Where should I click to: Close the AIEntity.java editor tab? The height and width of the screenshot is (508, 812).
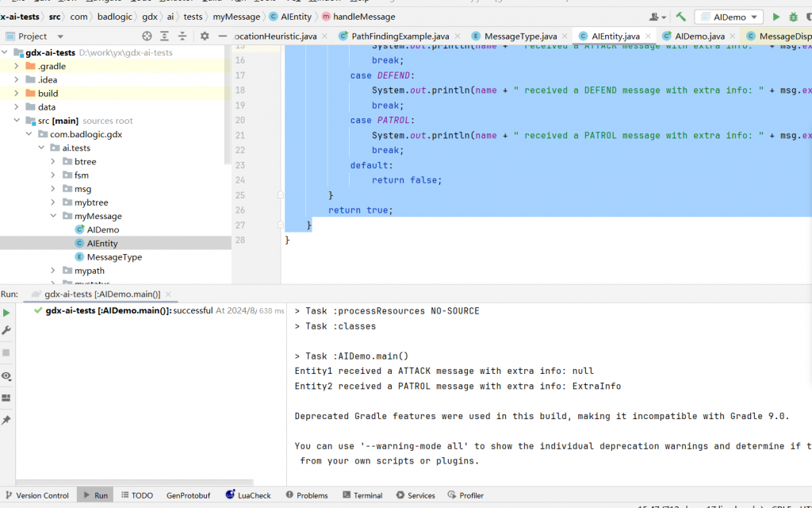(649, 37)
